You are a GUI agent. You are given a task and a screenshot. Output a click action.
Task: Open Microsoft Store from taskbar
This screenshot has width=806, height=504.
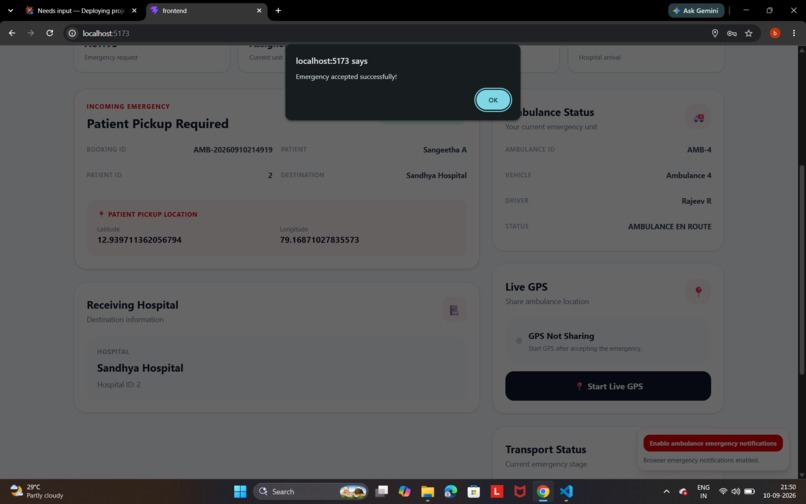coord(474,492)
